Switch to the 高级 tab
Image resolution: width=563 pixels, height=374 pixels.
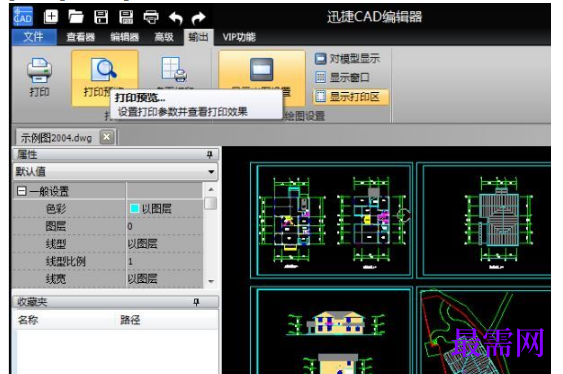point(164,37)
